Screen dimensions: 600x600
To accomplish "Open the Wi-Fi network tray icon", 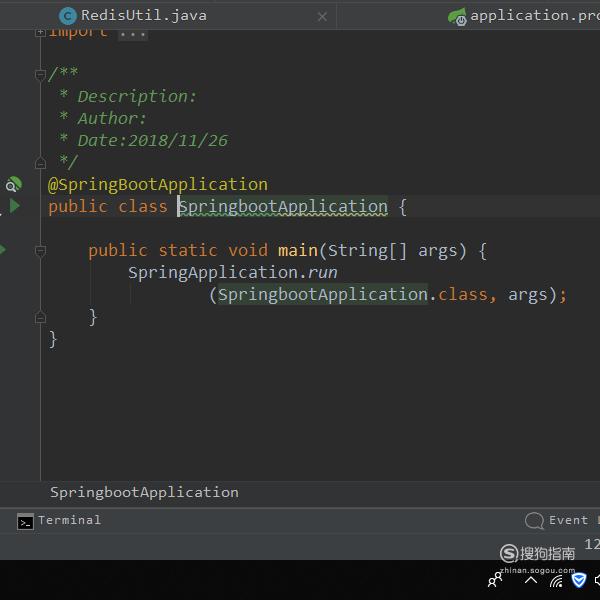I will (x=556, y=581).
